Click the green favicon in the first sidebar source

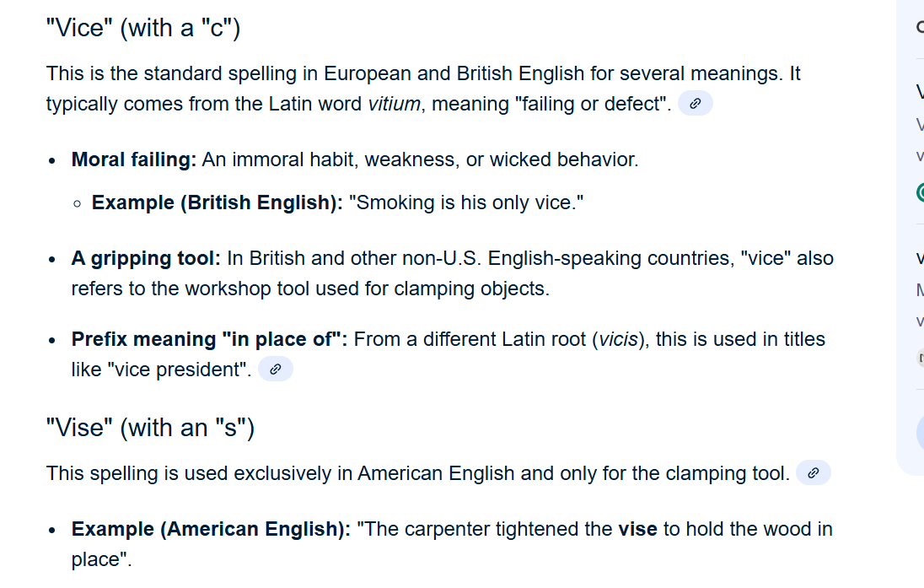point(921,192)
